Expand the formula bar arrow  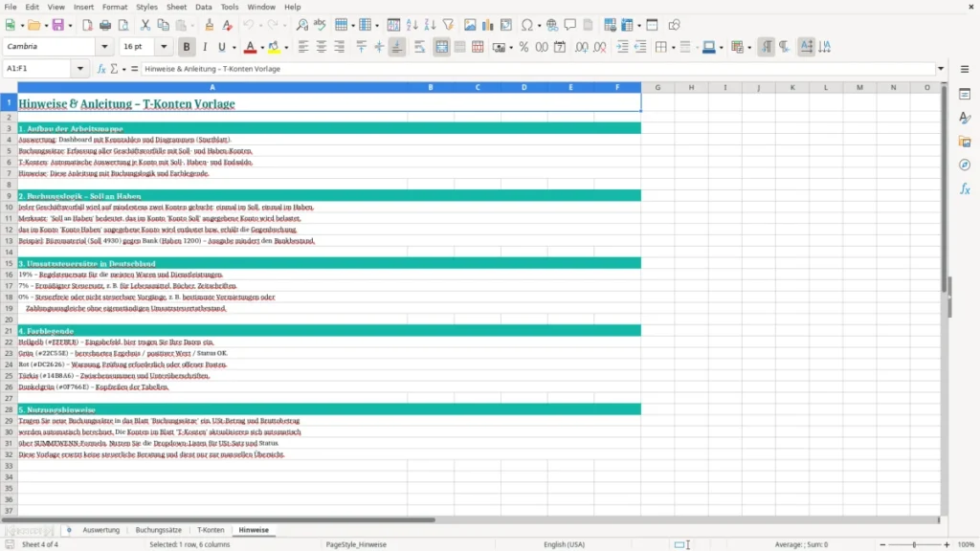(x=941, y=69)
